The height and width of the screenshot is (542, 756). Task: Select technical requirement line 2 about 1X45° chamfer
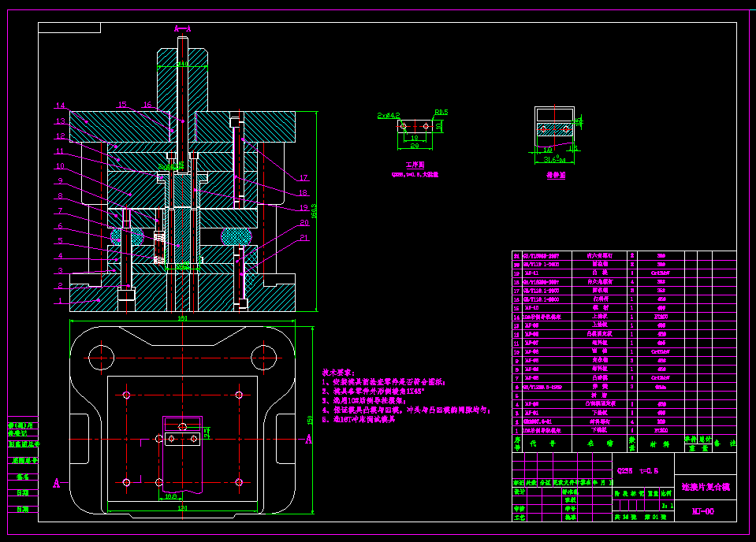click(374, 392)
